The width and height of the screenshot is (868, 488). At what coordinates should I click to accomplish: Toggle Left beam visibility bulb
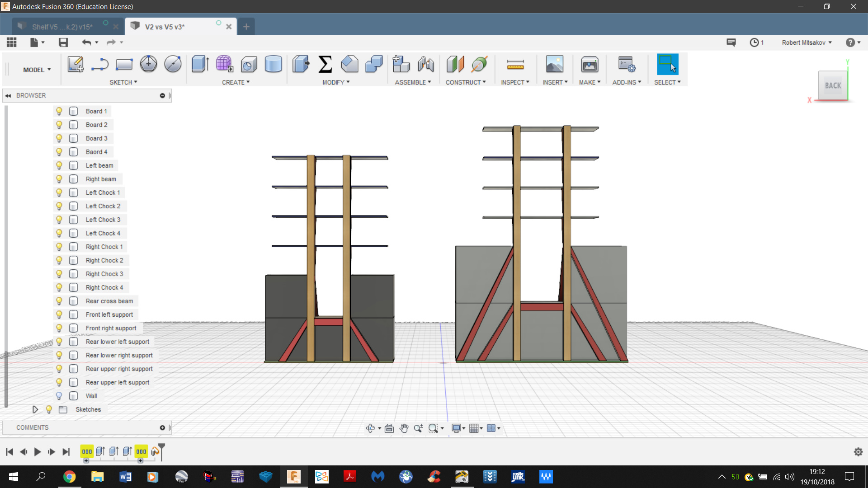[59, 165]
